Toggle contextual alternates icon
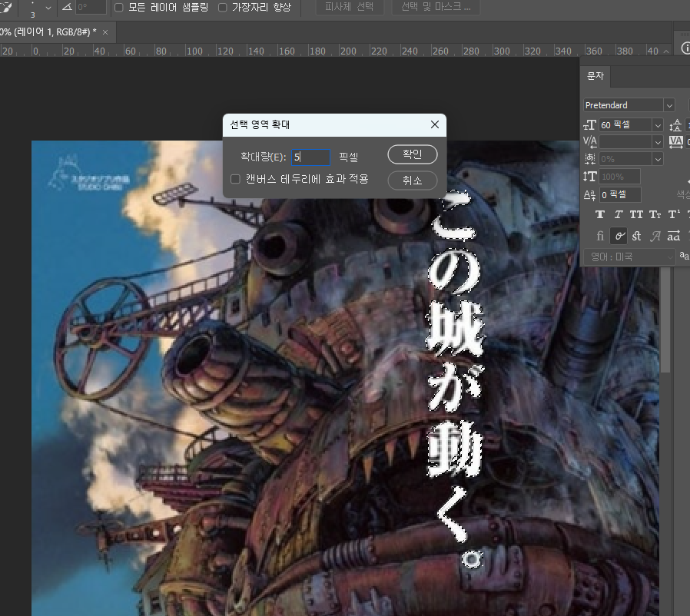Screen dimensions: 690x616 point(619,237)
